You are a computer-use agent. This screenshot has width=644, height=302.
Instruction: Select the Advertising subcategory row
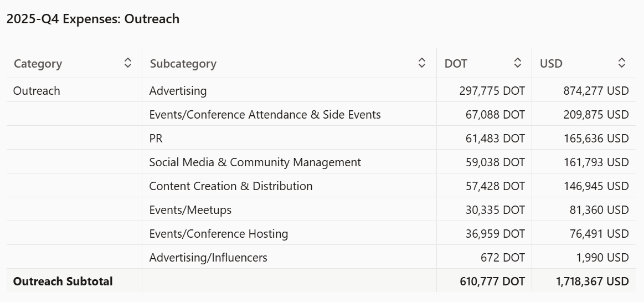click(178, 91)
